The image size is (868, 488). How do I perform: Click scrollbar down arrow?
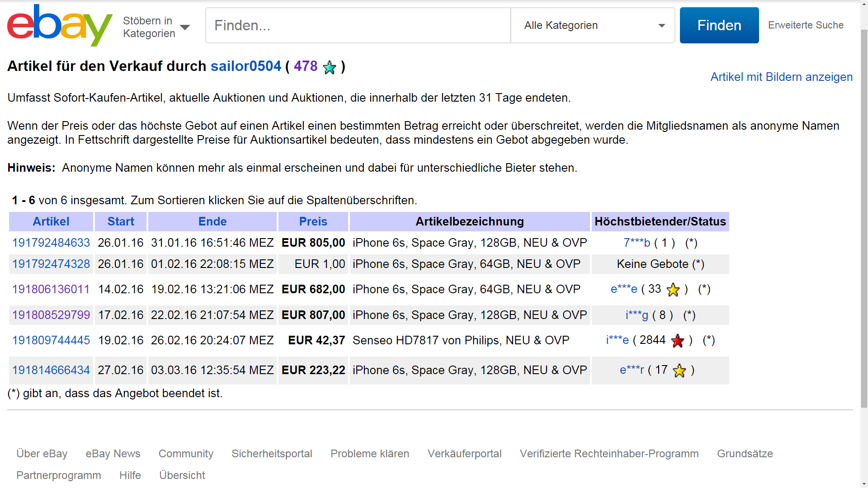(x=864, y=483)
